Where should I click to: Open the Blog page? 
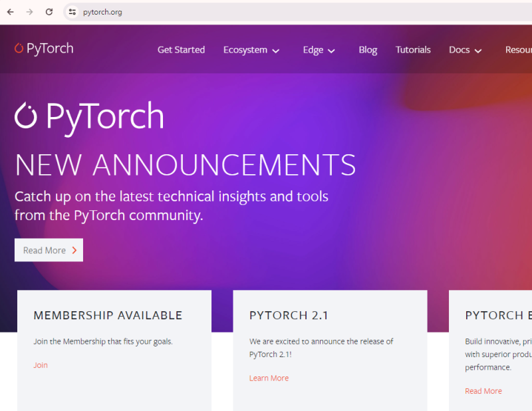point(368,49)
